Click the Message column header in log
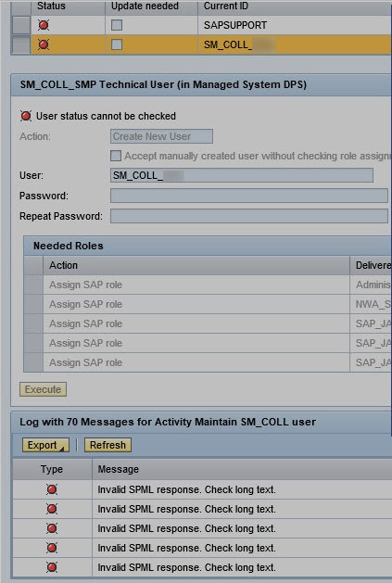Screen dimensions: 392x583 [x=119, y=469]
